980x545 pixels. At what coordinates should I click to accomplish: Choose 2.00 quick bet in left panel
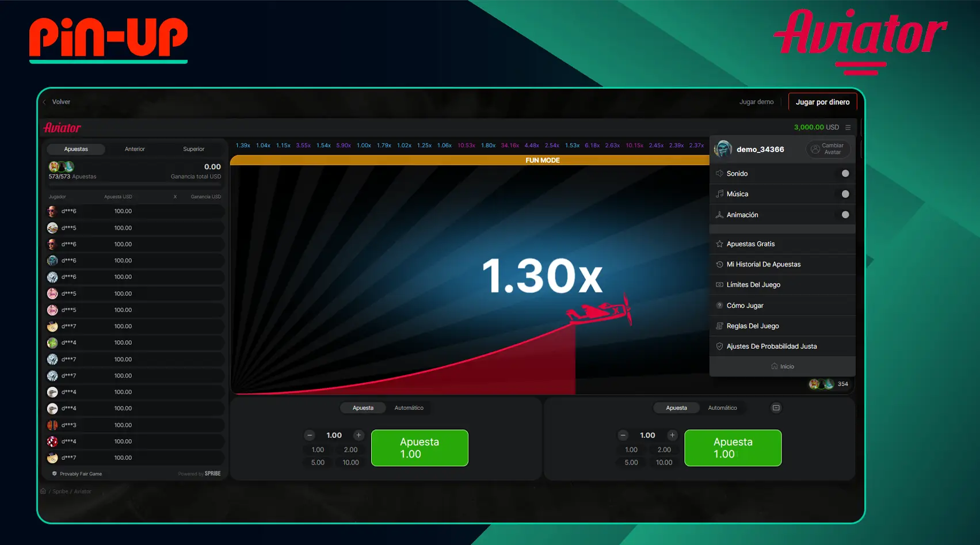coord(350,450)
